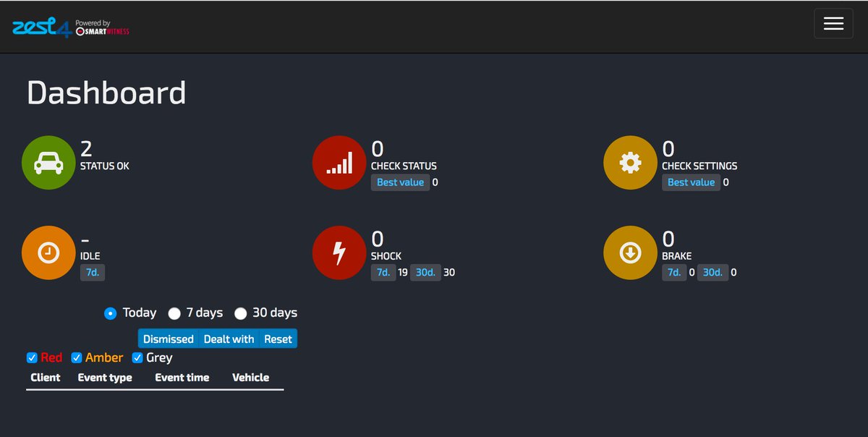Sort by the Client column header

point(46,377)
